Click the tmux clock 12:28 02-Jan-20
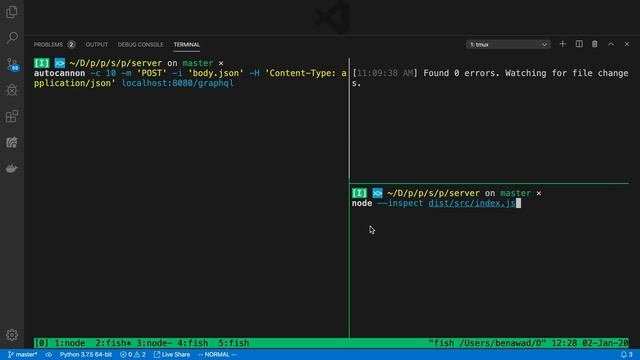This screenshot has height=360, width=640. (x=590, y=343)
